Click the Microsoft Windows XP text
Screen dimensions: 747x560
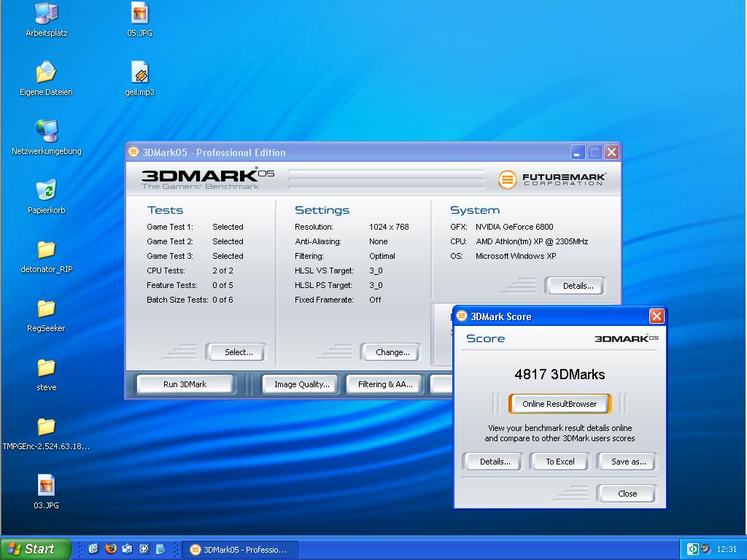[x=516, y=256]
